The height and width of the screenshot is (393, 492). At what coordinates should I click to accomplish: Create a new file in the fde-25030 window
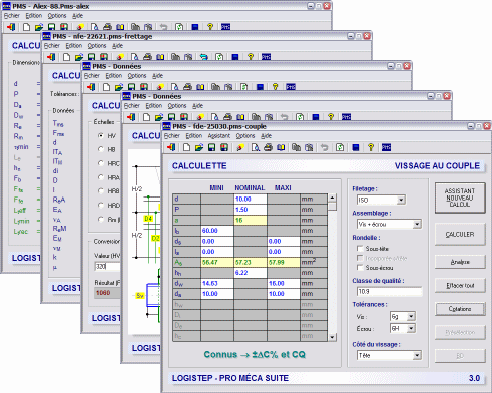tap(186, 147)
